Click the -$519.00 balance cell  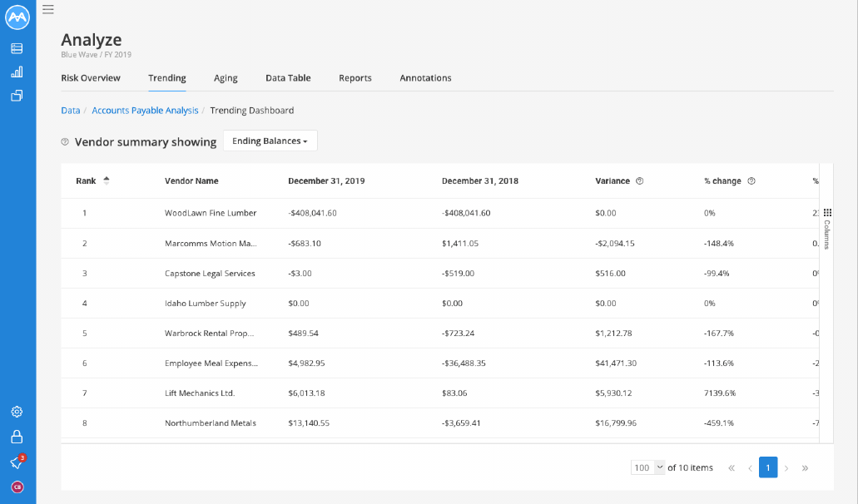pos(458,274)
